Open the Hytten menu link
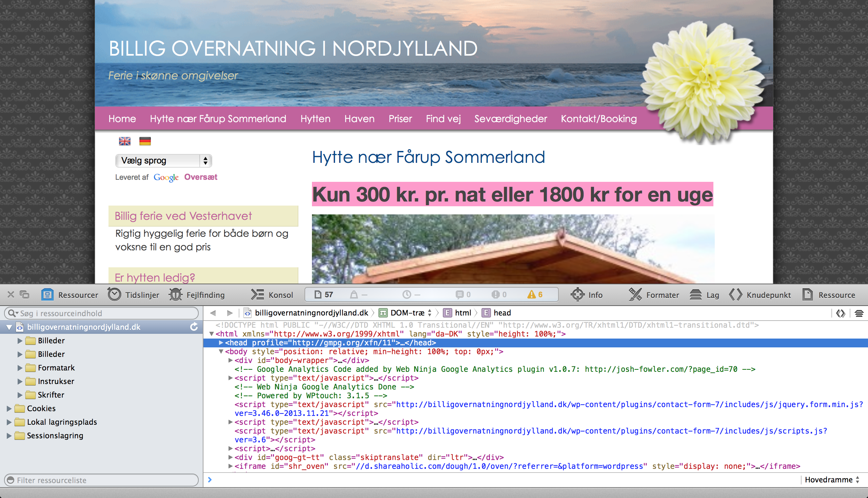868x498 pixels. click(x=315, y=119)
